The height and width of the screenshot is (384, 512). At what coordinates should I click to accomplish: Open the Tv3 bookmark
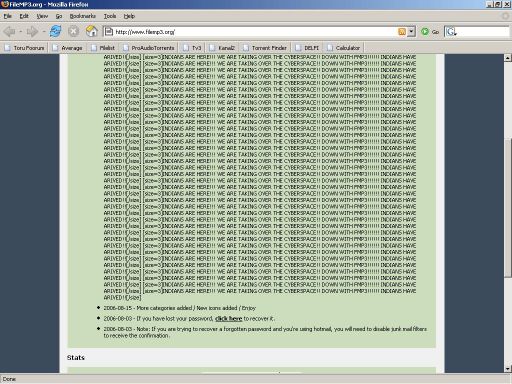coord(192,48)
